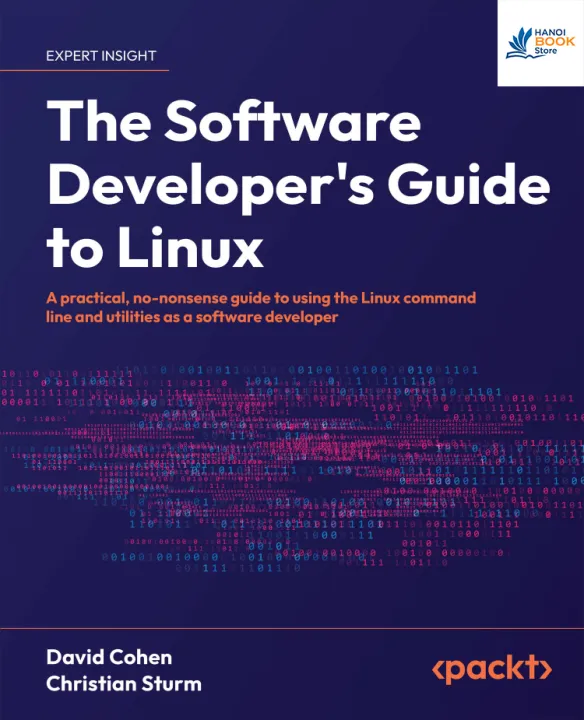Click the packt publisher logo

click(492, 669)
